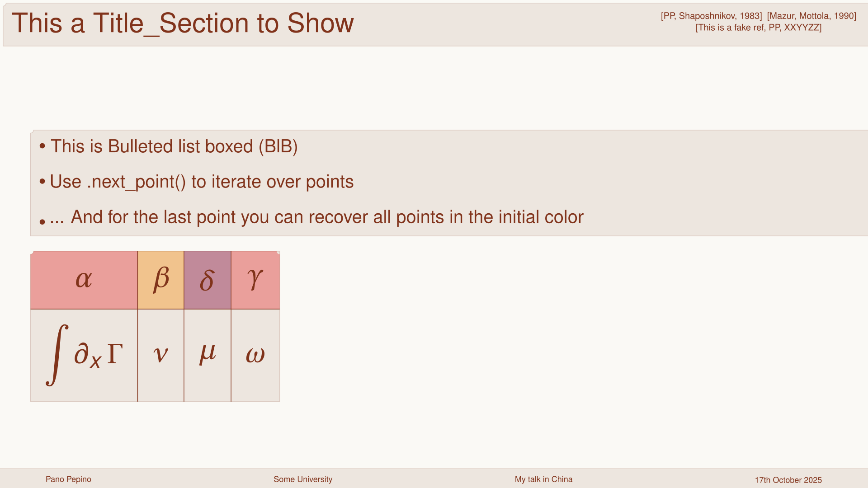Select the last bullet about the initial color
The width and height of the screenshot is (868, 488).
click(316, 217)
